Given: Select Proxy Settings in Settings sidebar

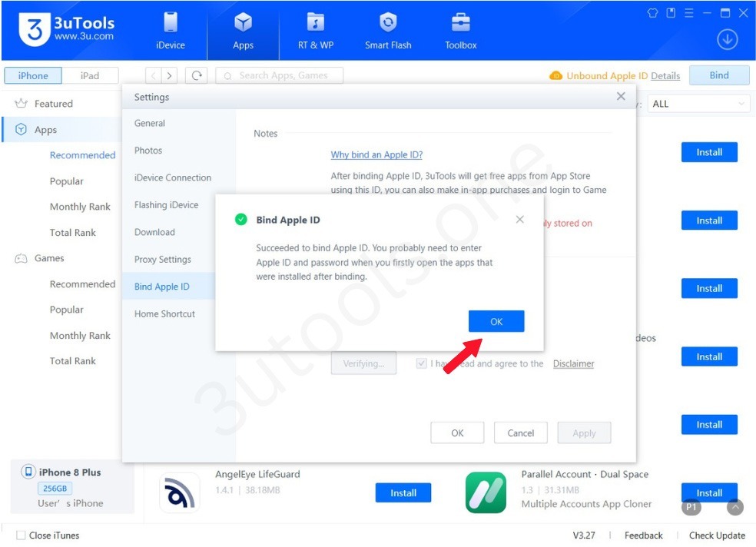Looking at the screenshot, I should (x=162, y=260).
